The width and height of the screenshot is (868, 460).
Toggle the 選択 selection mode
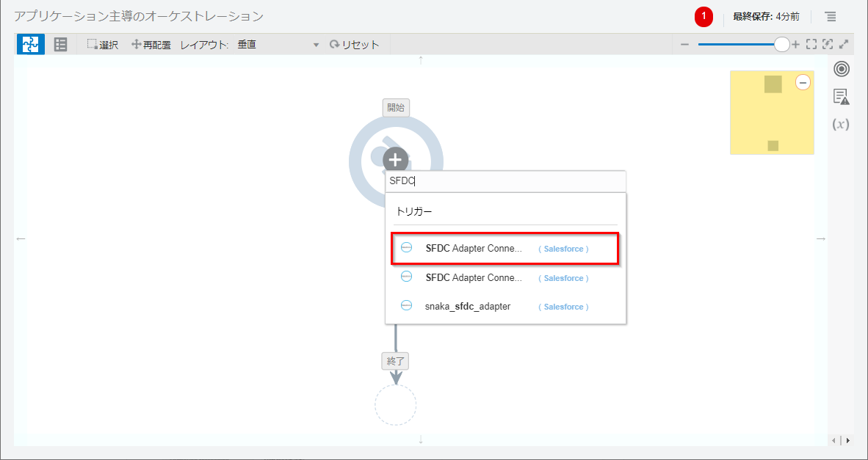point(103,45)
